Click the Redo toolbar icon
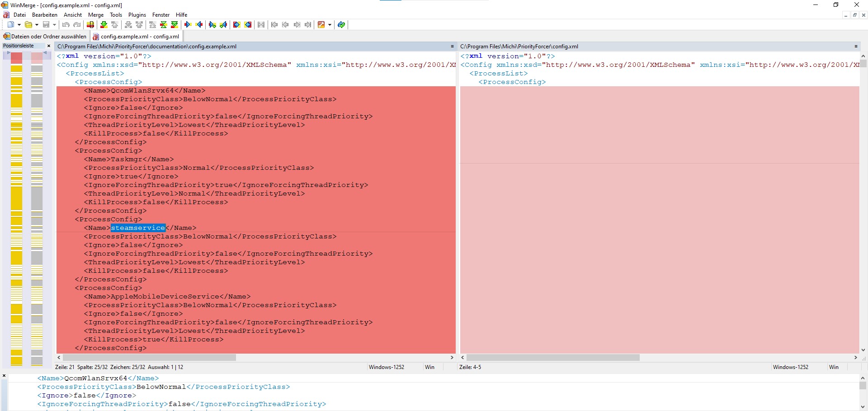This screenshot has height=411, width=868. coord(77,25)
